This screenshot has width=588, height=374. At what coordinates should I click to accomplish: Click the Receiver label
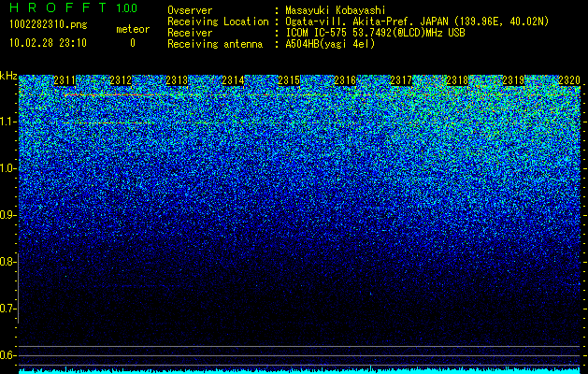(190, 33)
